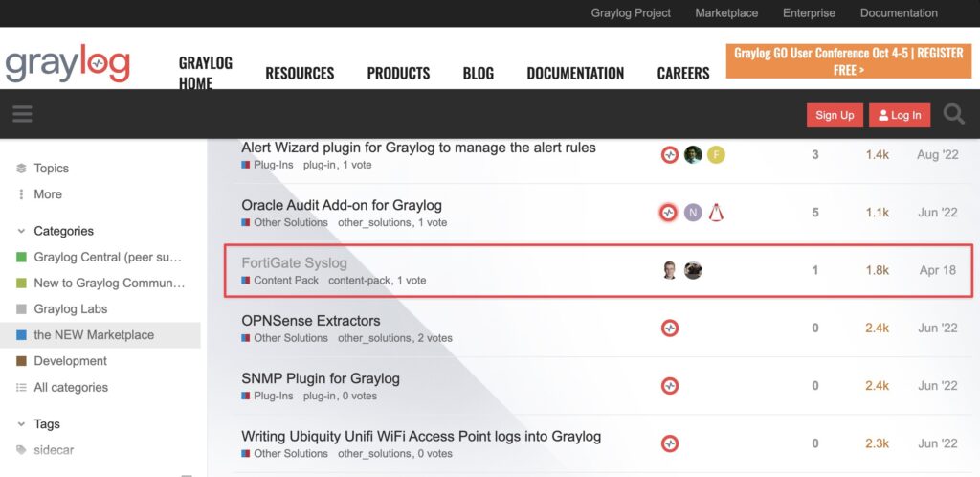Click brown Development category square

pos(22,361)
